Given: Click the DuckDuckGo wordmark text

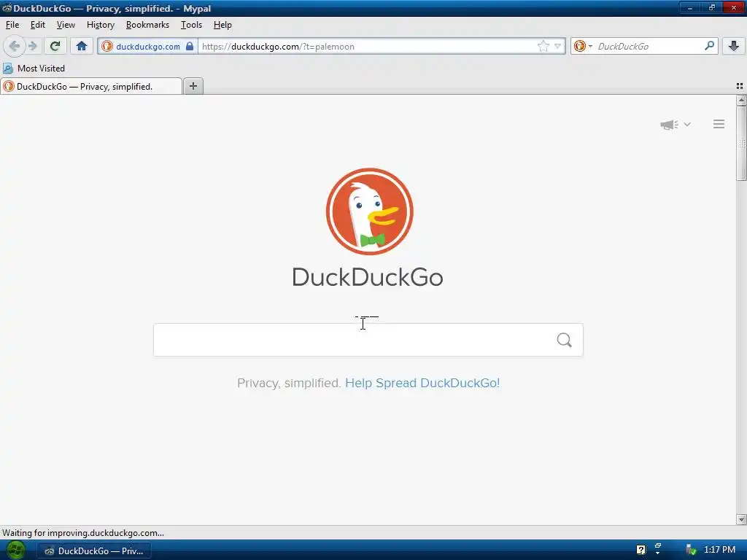Looking at the screenshot, I should click(368, 277).
